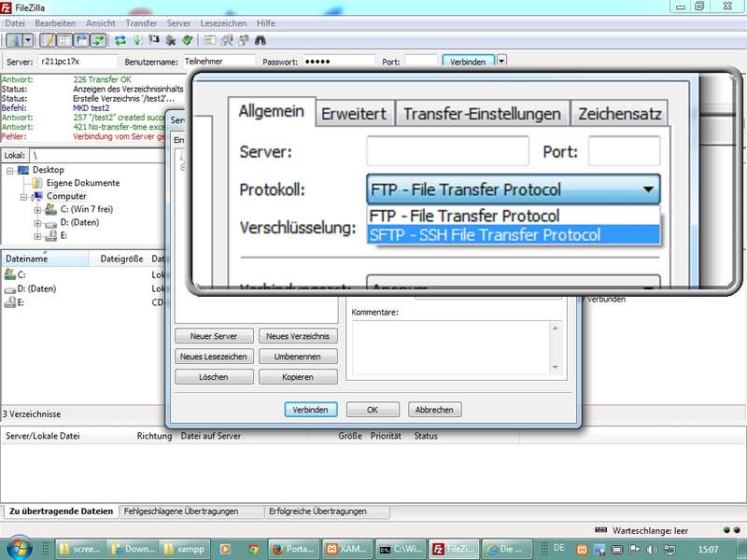The image size is (747, 560).
Task: Open the Chrome icon in the taskbar
Action: pyautogui.click(x=253, y=549)
